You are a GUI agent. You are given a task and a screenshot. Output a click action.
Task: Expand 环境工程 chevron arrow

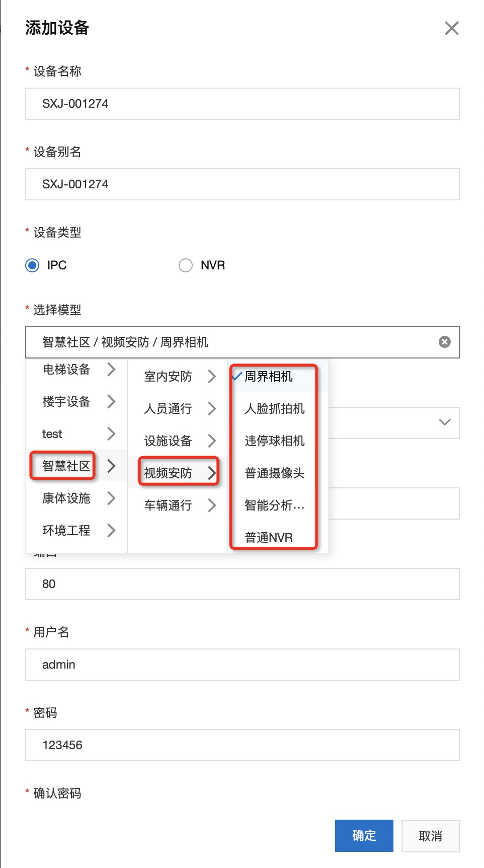[112, 531]
